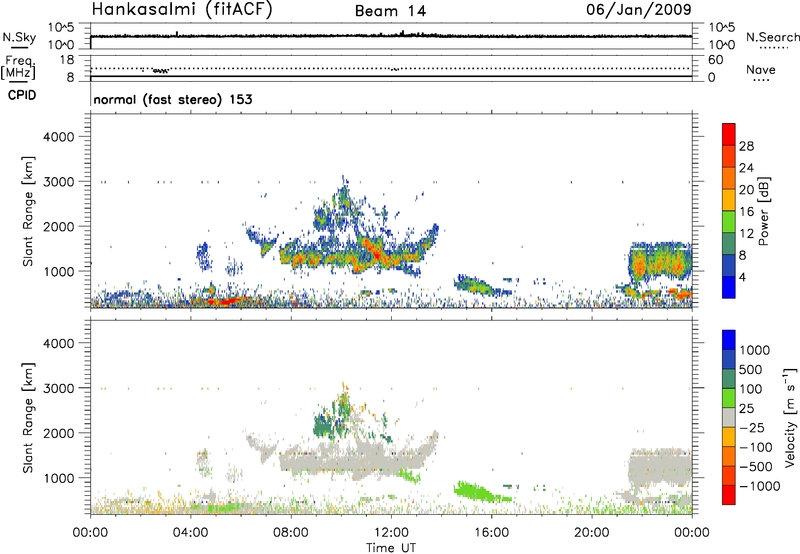The image size is (800, 554).
Task: Click the '08:00' time tick label
Action: click(x=291, y=533)
